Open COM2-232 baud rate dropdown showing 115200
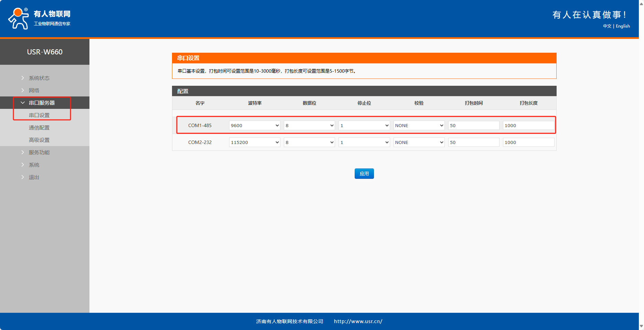 255,143
